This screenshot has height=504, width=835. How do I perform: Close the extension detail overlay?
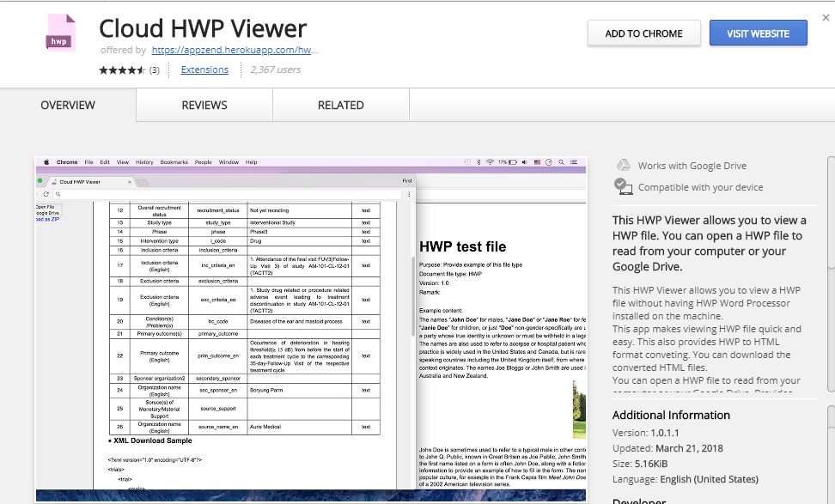[826, 17]
